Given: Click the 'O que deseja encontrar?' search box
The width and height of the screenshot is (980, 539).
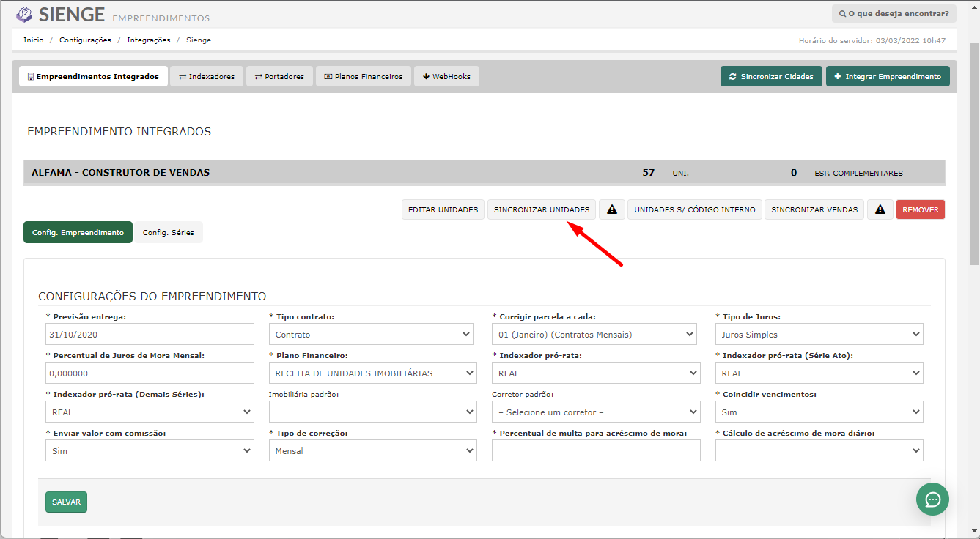Looking at the screenshot, I should [x=894, y=13].
